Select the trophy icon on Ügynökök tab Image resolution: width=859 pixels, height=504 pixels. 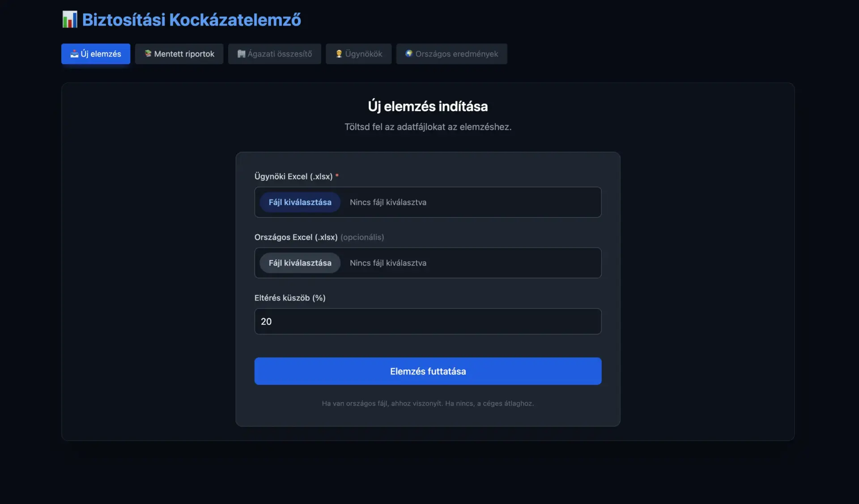339,53
